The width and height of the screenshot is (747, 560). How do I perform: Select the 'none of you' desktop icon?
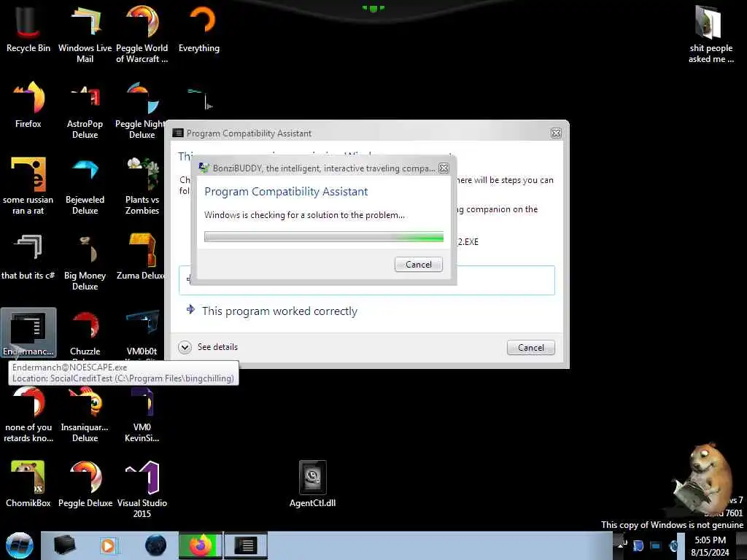[x=28, y=414]
